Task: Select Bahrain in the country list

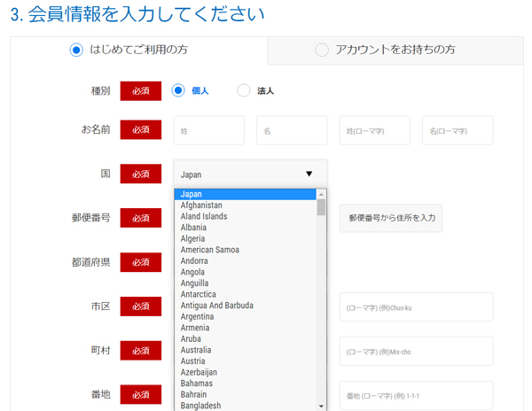Action: tap(245, 395)
